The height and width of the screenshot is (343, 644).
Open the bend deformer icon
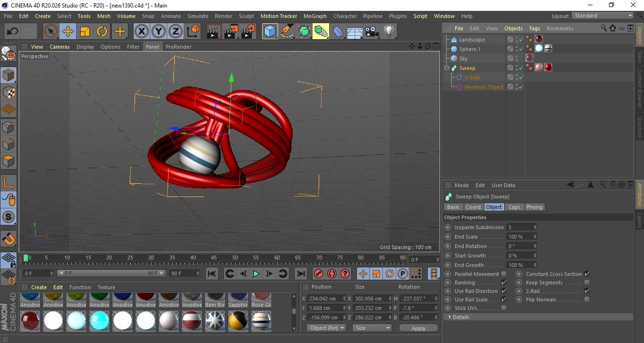coord(338,32)
